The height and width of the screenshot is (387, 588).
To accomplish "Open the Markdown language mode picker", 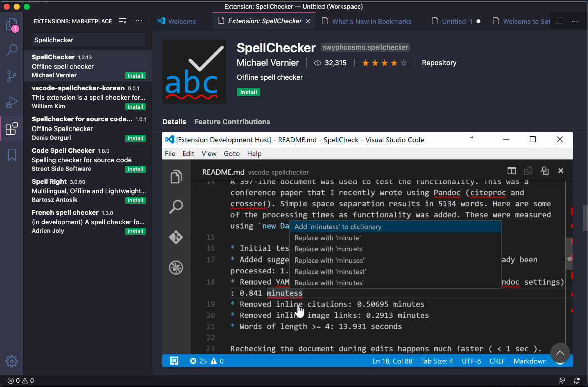I will point(530,361).
